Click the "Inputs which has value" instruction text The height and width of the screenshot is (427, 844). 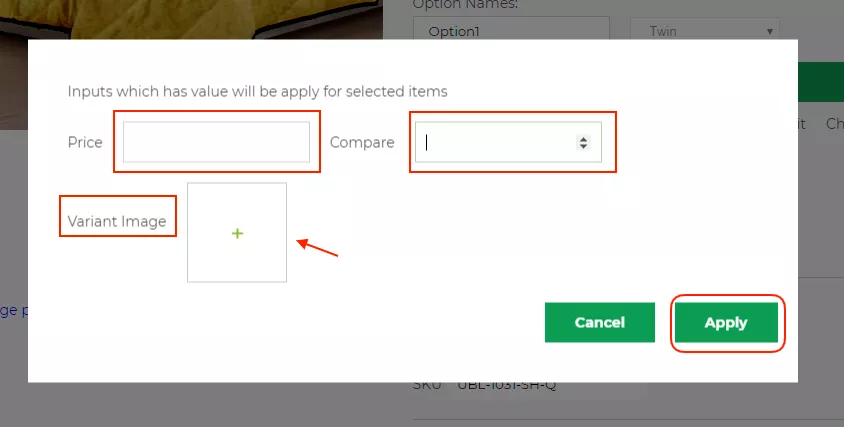(257, 91)
